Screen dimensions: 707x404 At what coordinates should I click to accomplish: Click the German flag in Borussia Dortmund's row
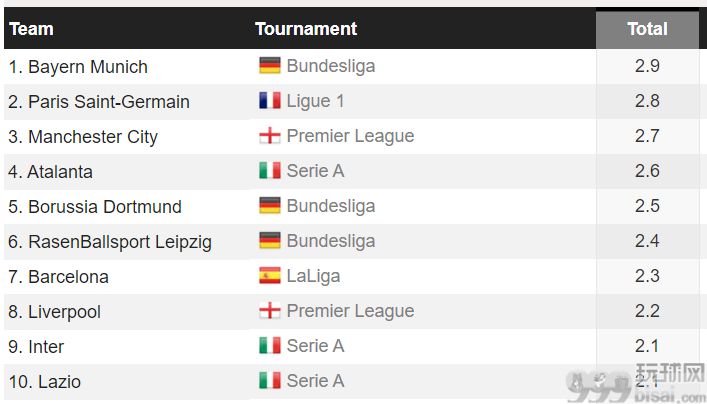tap(270, 206)
